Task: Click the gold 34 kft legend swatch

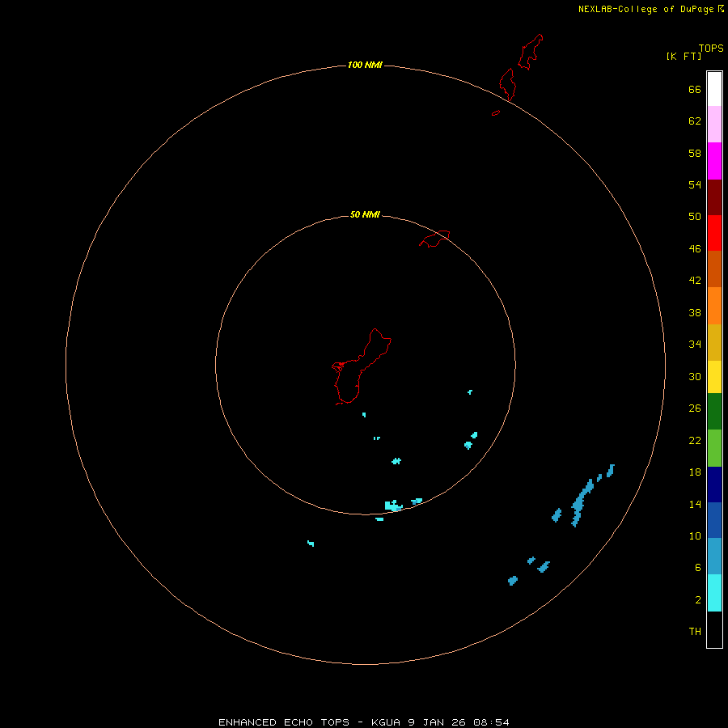Action: (x=714, y=342)
